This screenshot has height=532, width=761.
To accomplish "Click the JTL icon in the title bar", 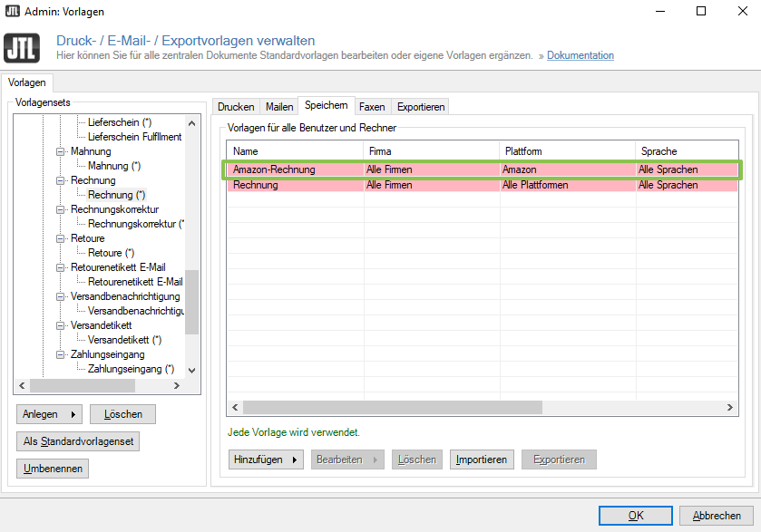I will click(13, 12).
